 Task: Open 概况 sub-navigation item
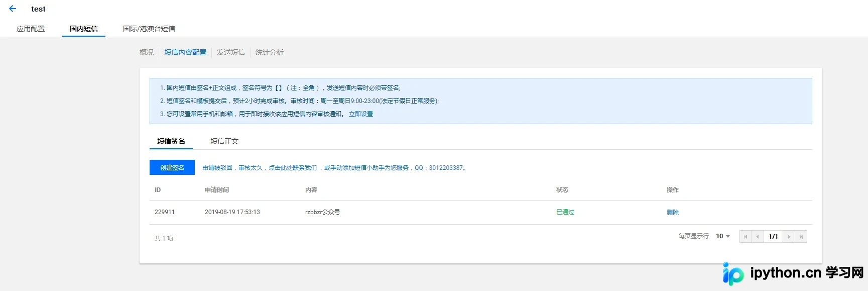click(x=147, y=52)
